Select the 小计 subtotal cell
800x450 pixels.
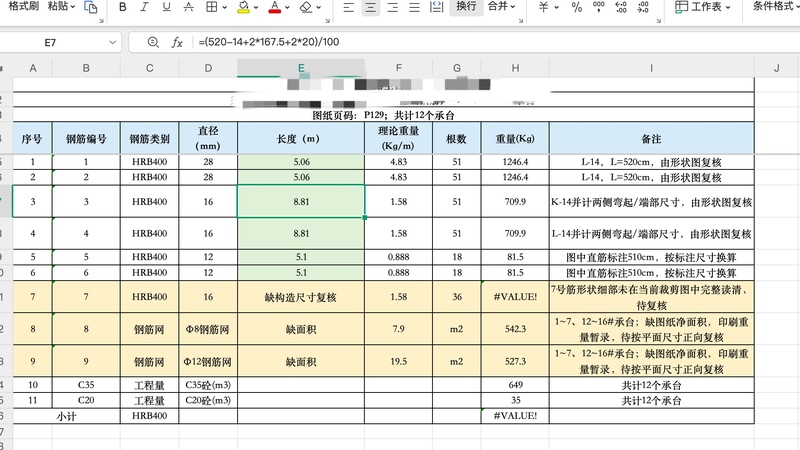pyautogui.click(x=66, y=416)
